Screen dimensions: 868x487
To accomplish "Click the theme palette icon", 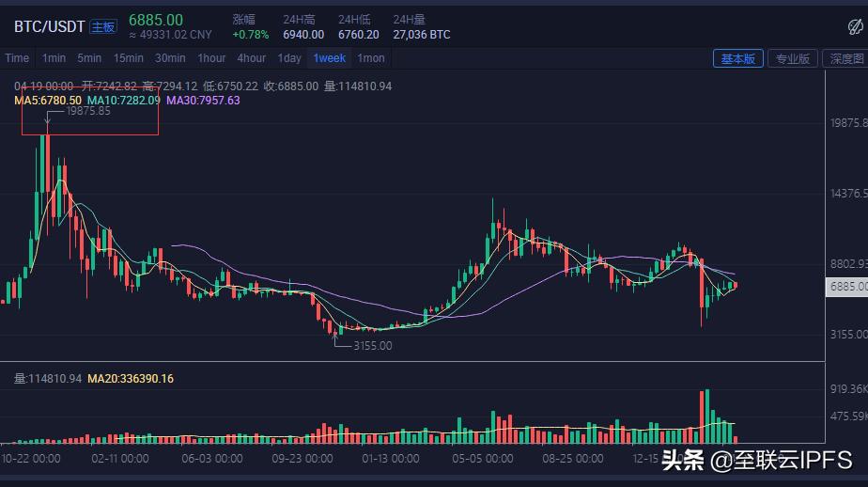I will [854, 27].
